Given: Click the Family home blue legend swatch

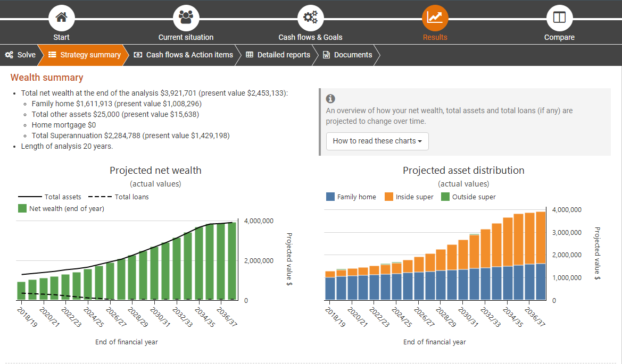Looking at the screenshot, I should 330,197.
